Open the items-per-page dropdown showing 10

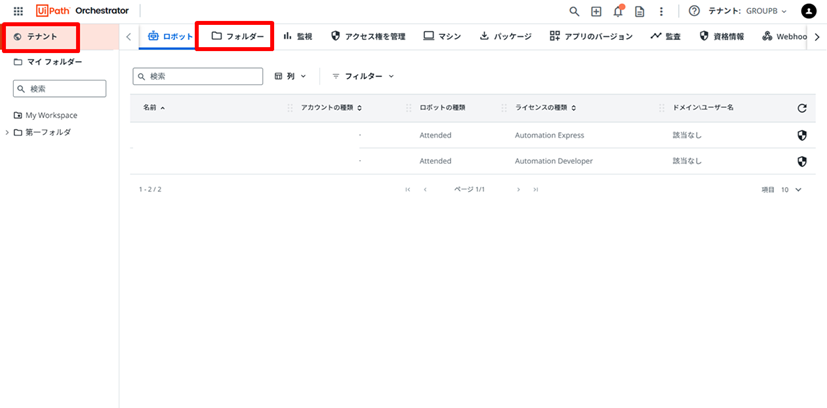point(791,190)
